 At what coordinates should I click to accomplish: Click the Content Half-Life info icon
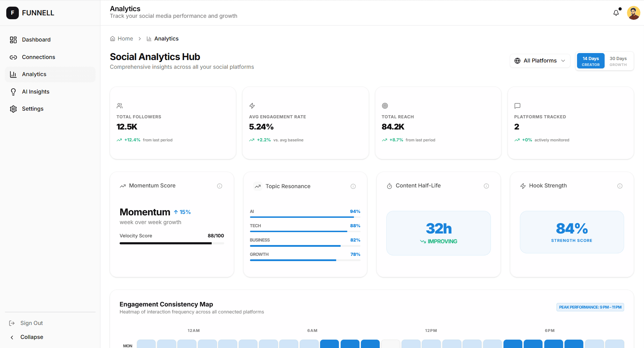[487, 186]
